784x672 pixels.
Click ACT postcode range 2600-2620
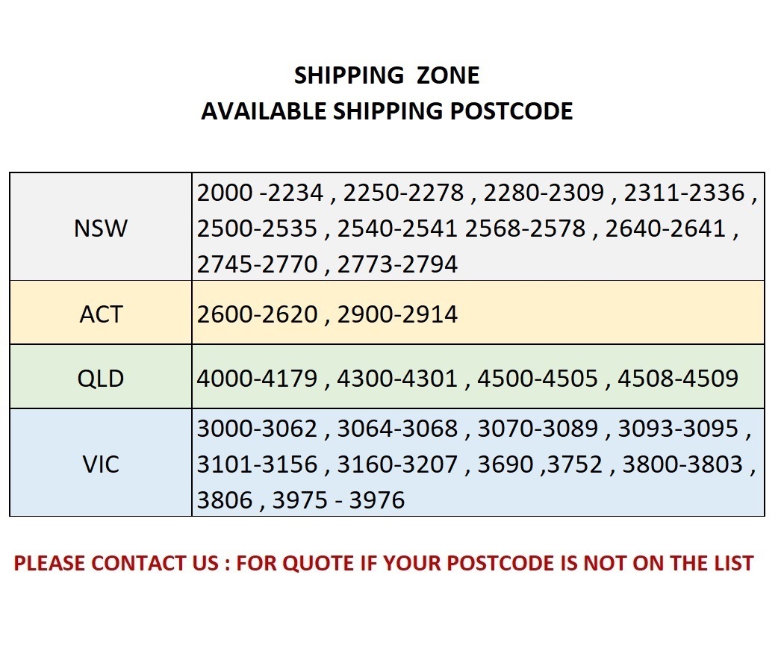pyautogui.click(x=258, y=314)
